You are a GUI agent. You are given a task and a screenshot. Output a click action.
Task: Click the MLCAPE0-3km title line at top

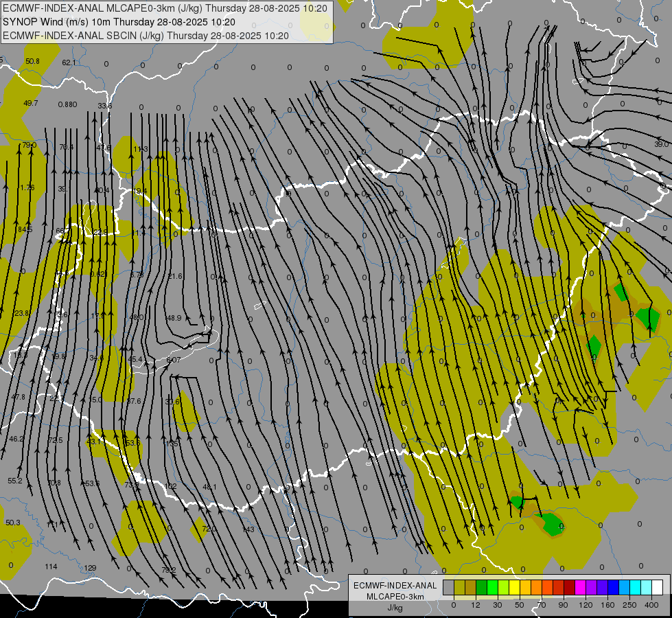pyautogui.click(x=165, y=8)
